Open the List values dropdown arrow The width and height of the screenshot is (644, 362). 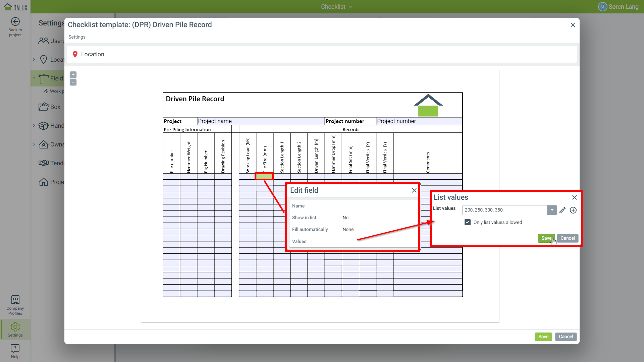pos(552,210)
